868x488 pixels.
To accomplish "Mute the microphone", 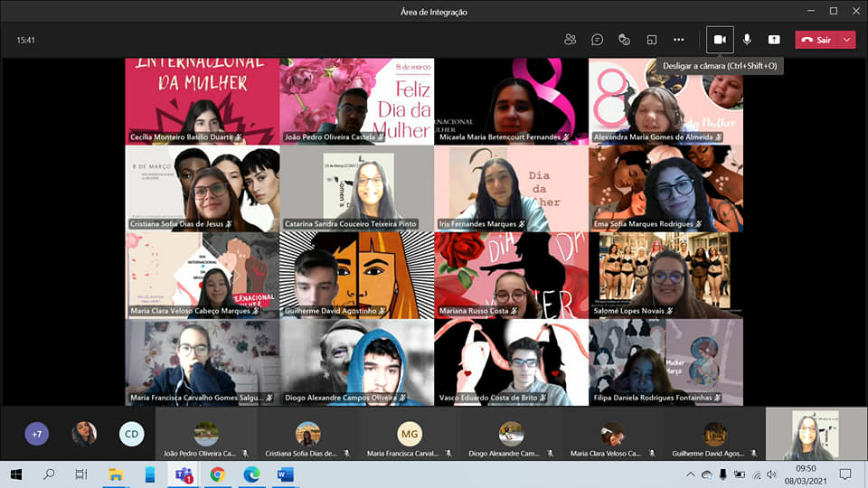I will click(747, 40).
